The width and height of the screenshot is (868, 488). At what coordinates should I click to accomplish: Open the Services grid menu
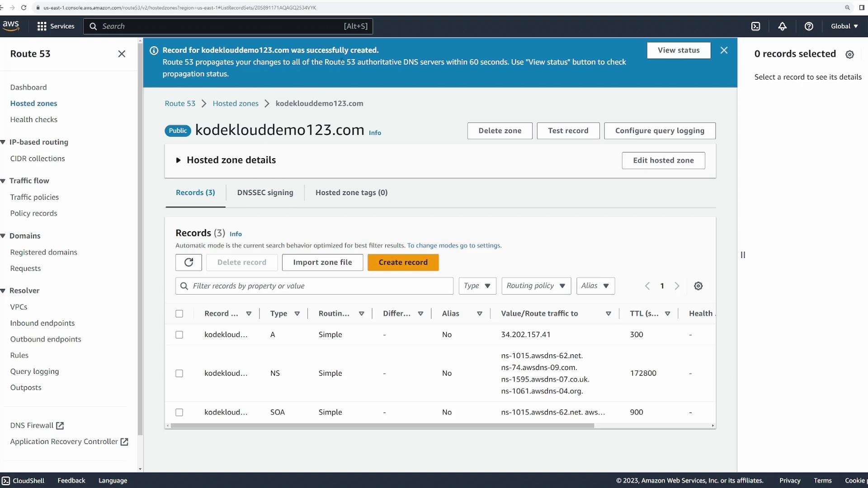pos(56,26)
